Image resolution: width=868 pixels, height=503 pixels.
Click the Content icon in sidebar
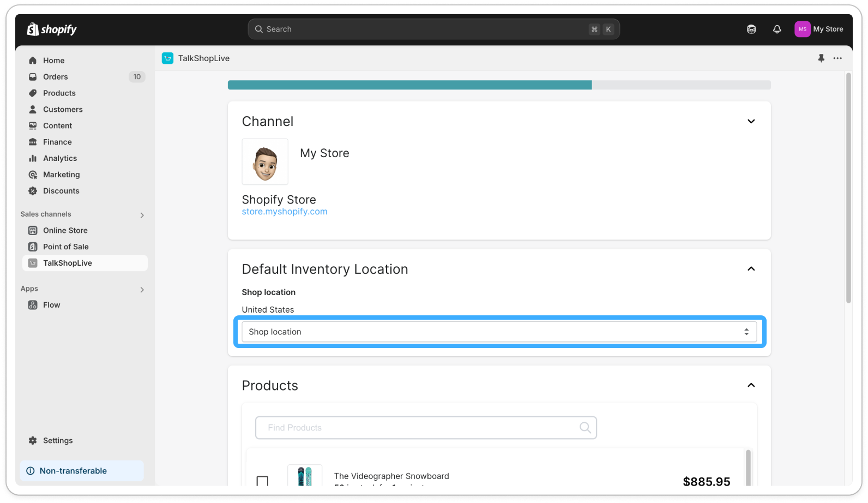pos(33,126)
